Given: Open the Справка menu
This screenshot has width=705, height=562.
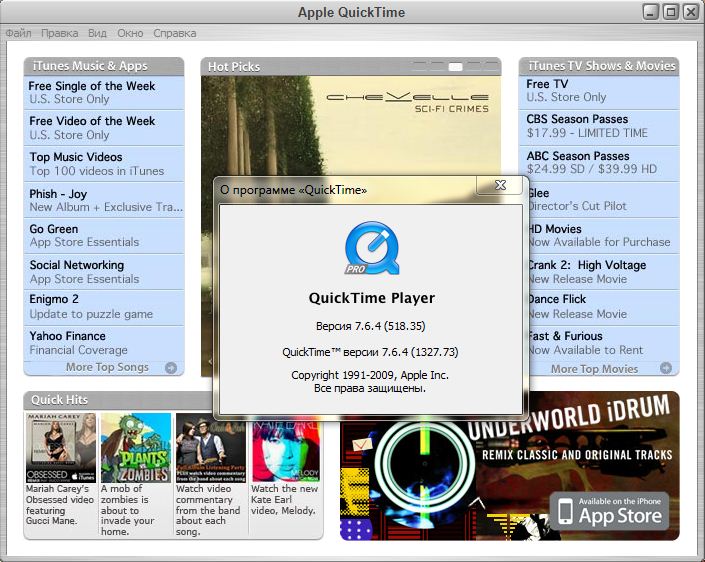Looking at the screenshot, I should pos(174,33).
